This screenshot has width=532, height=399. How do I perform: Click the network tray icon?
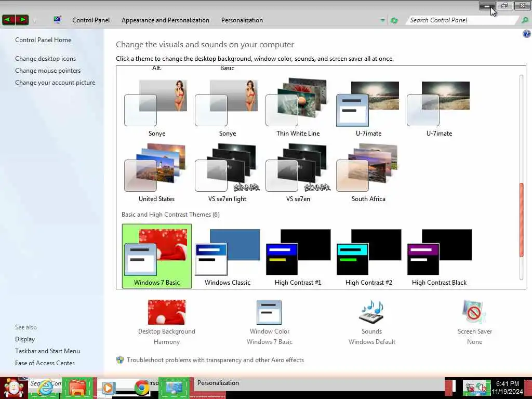pos(470,388)
